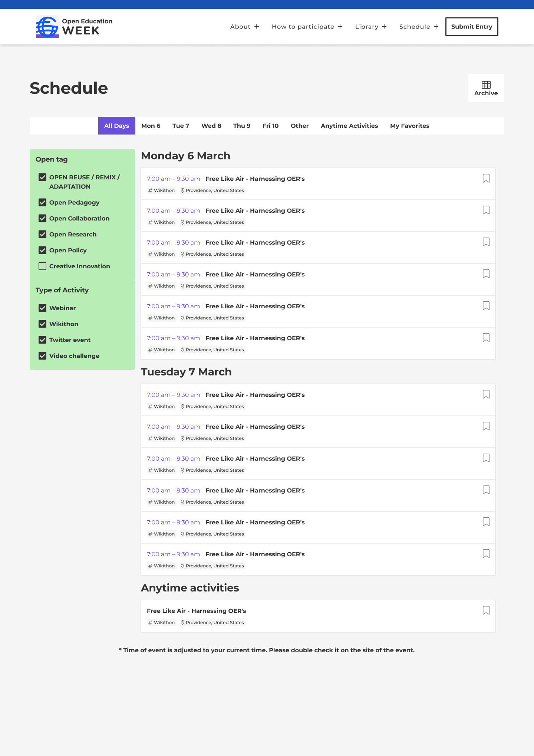Click the Submit Entry button
This screenshot has width=534, height=756.
(472, 27)
